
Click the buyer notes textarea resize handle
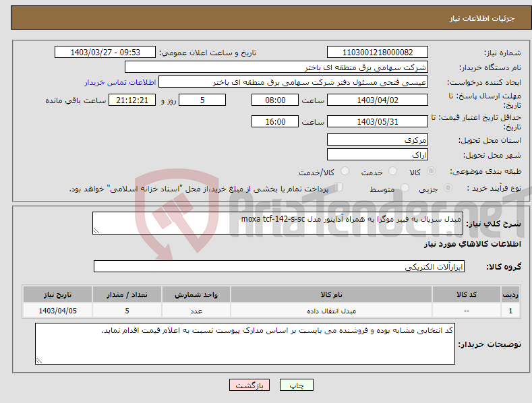pyautogui.click(x=39, y=361)
